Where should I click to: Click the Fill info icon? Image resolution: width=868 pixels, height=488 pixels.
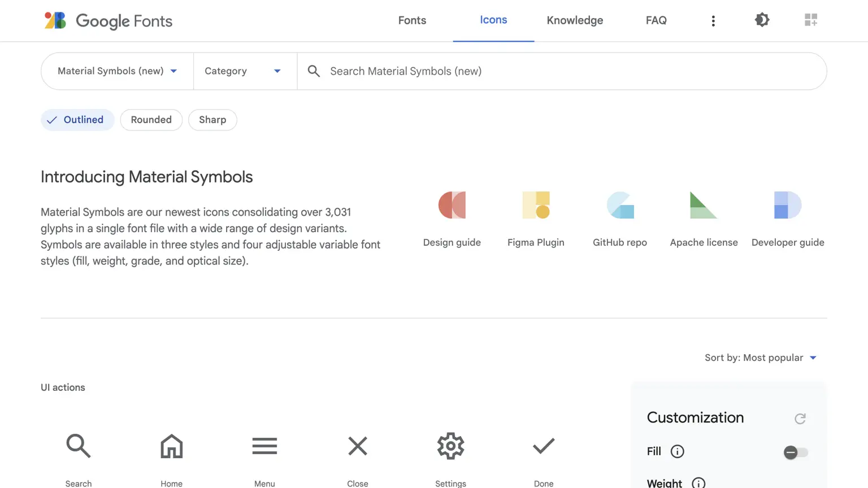pyautogui.click(x=677, y=451)
